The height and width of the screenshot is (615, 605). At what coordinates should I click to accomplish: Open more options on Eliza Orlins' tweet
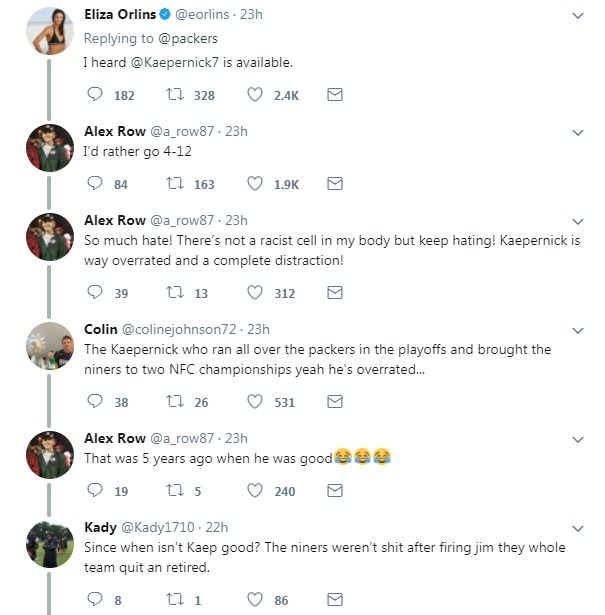pos(577,17)
